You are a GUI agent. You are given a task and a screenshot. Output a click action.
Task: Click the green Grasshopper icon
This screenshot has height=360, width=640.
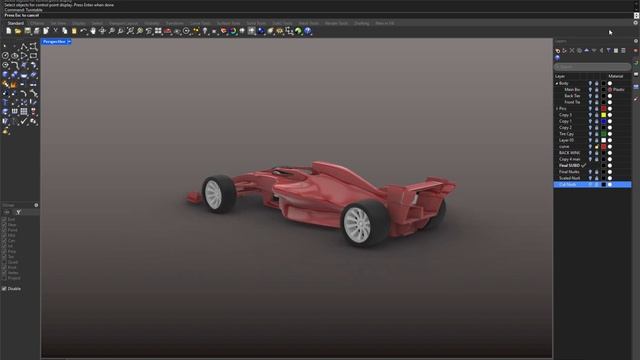[298, 31]
